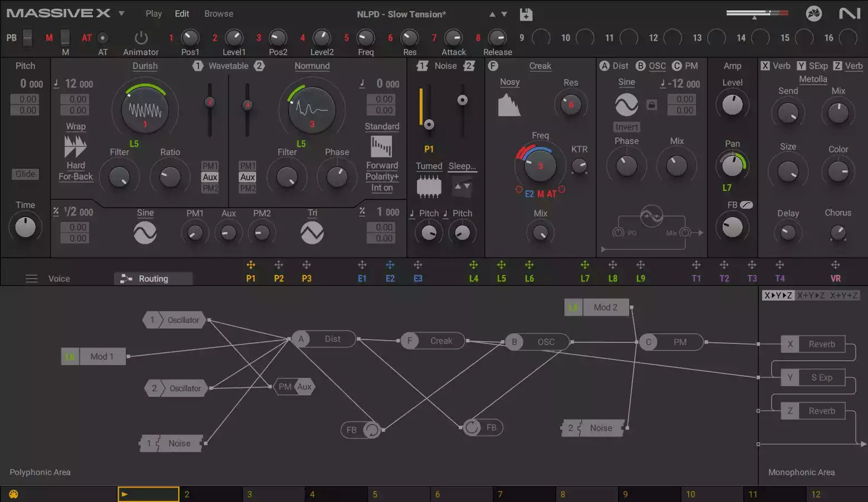Toggle Glide in the pitch section
The height and width of the screenshot is (502, 868).
[x=24, y=174]
